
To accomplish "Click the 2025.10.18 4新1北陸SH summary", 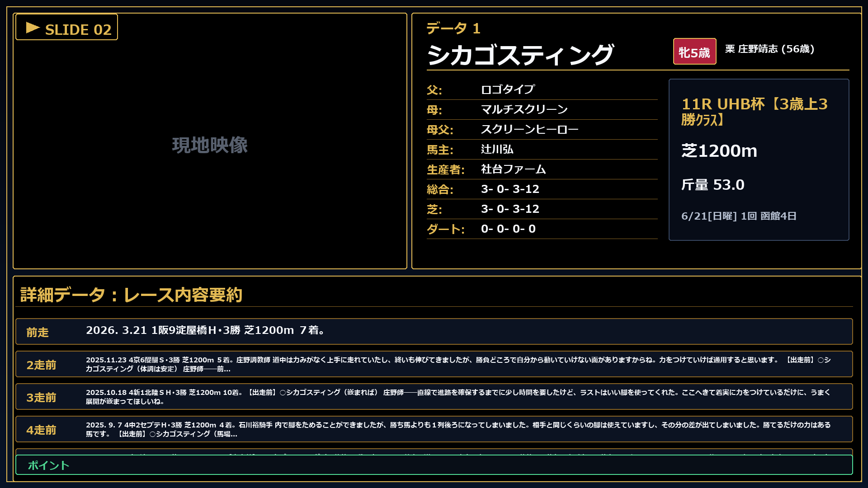I will (458, 397).
